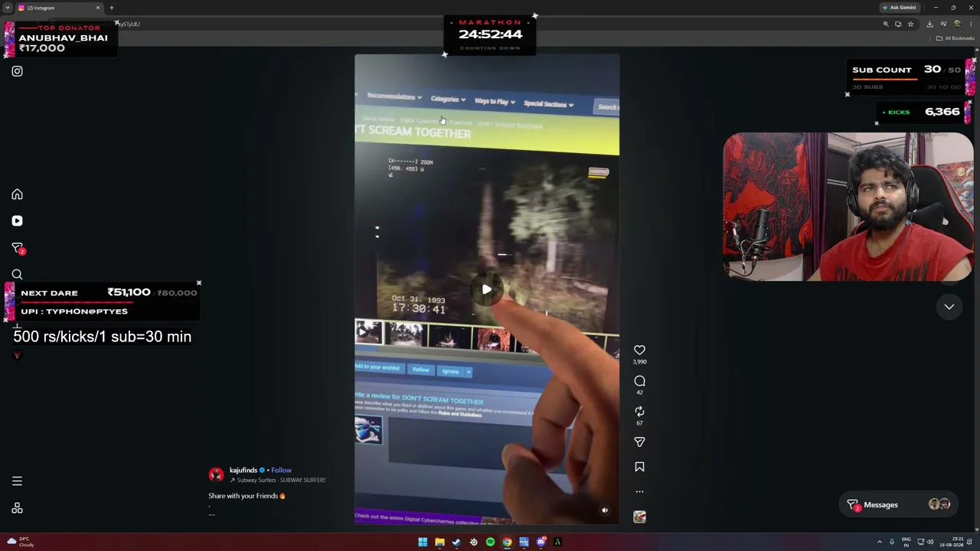
Task: Click Ask Gemini in Chrome
Action: click(899, 8)
